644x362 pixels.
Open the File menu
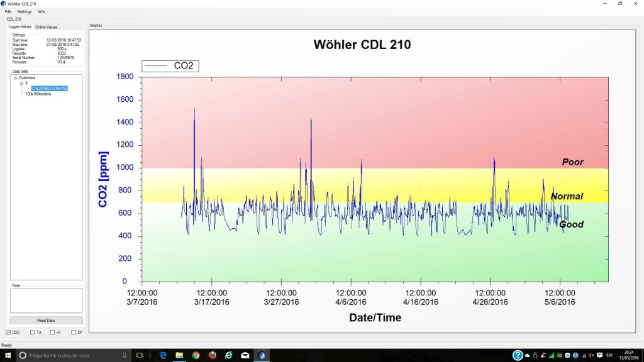click(x=8, y=12)
